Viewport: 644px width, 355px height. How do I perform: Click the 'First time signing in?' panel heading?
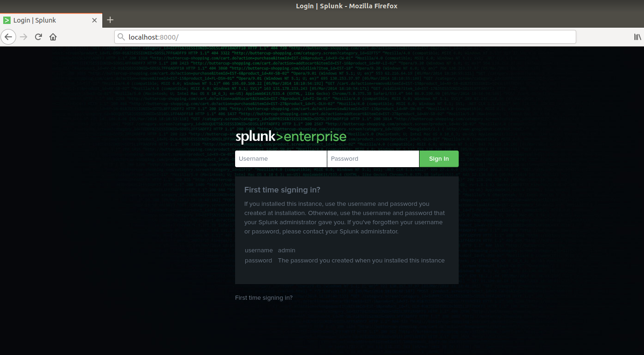(282, 190)
